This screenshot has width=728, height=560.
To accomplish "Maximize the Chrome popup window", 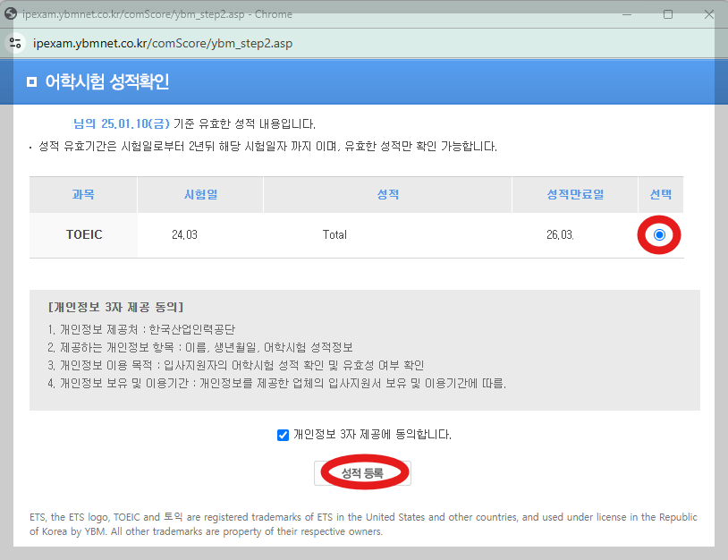I will pos(668,14).
